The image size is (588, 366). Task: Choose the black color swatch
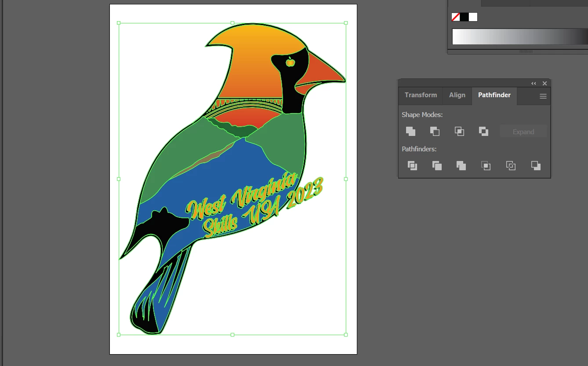click(465, 17)
